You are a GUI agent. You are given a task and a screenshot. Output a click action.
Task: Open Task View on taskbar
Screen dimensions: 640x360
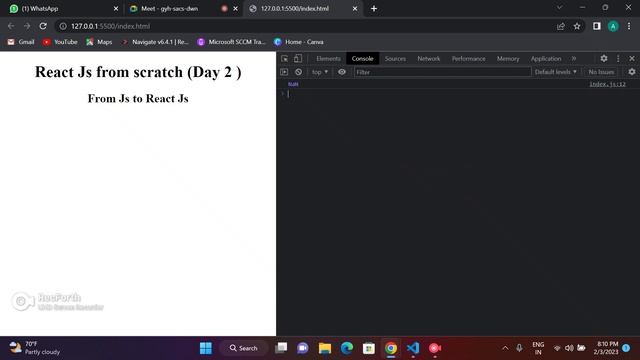(281, 348)
